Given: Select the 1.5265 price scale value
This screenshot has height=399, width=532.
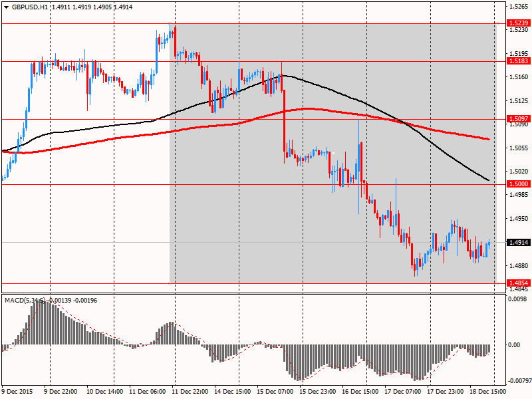Looking at the screenshot, I should click(519, 7).
